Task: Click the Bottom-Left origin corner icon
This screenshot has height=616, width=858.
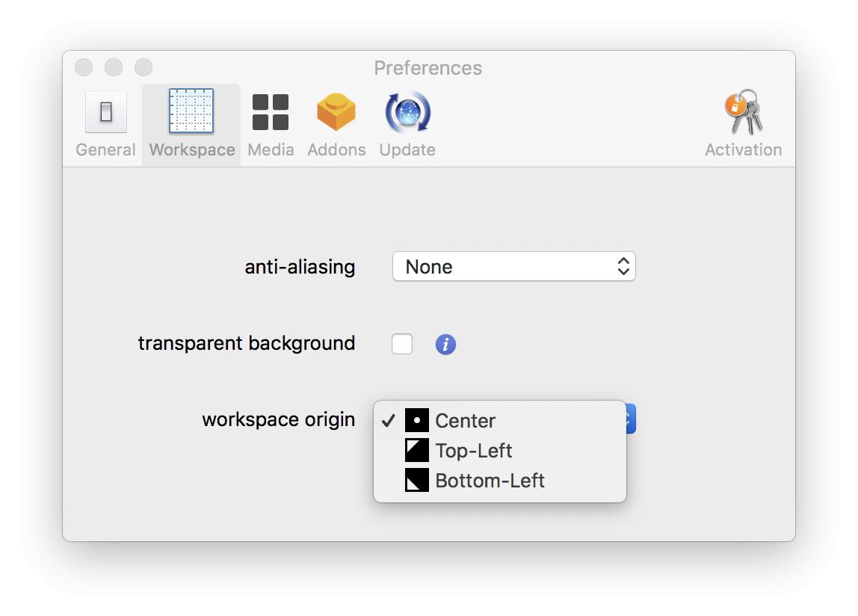Action: [x=417, y=480]
